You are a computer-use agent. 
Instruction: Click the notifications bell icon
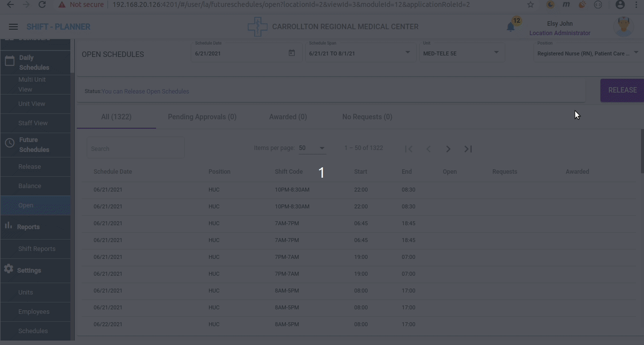click(511, 27)
